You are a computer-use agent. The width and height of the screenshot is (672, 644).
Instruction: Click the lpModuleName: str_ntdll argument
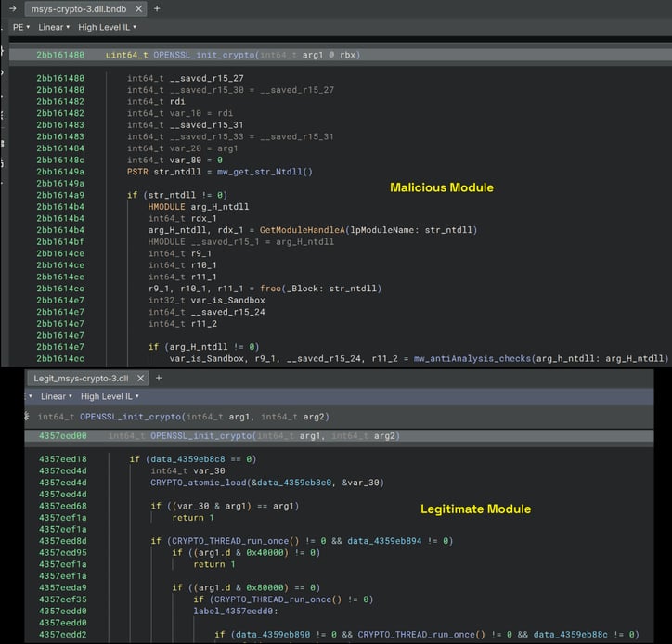tap(411, 230)
